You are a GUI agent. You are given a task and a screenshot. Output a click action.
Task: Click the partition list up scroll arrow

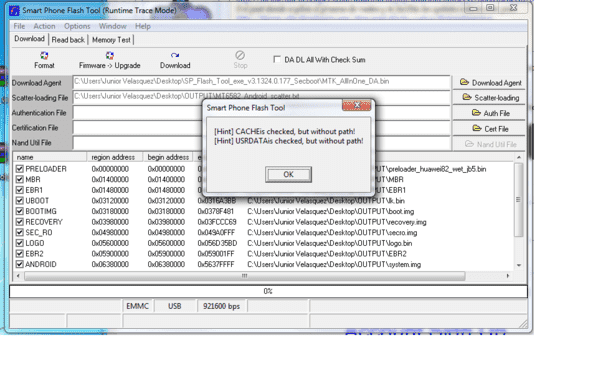(x=519, y=158)
